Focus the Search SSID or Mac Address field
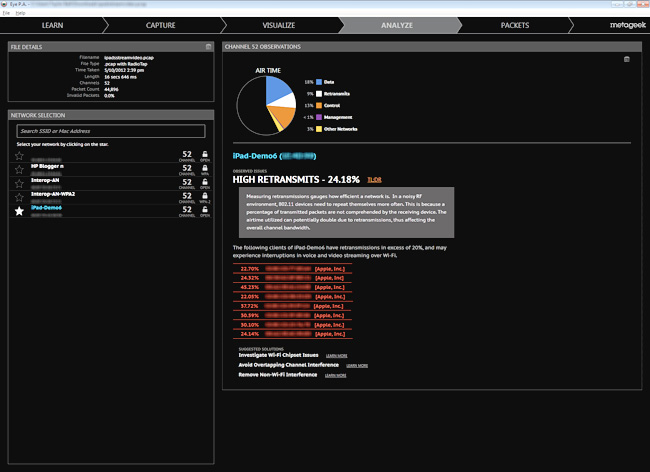The image size is (650, 472). point(111,131)
